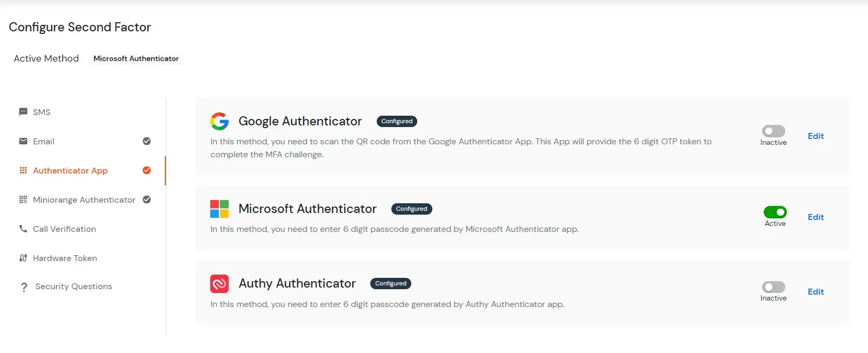868x353 pixels.
Task: Click the Google Authenticator logo icon
Action: pyautogui.click(x=219, y=121)
